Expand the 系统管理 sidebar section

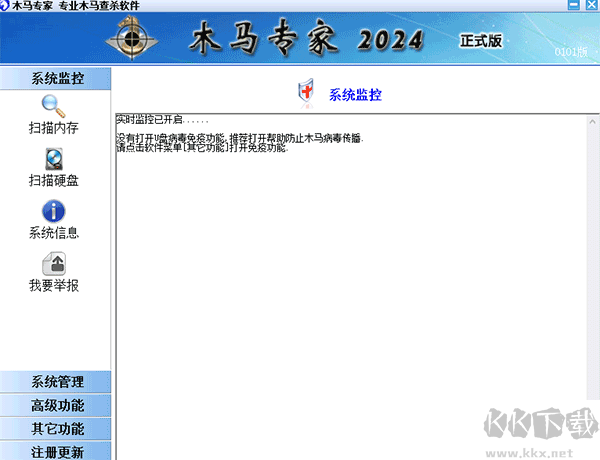point(56,382)
